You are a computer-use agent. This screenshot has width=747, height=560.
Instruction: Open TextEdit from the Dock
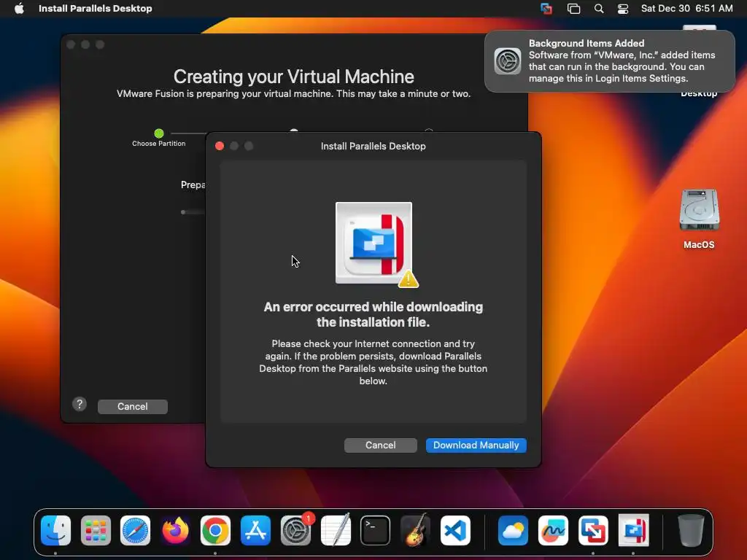(x=336, y=530)
